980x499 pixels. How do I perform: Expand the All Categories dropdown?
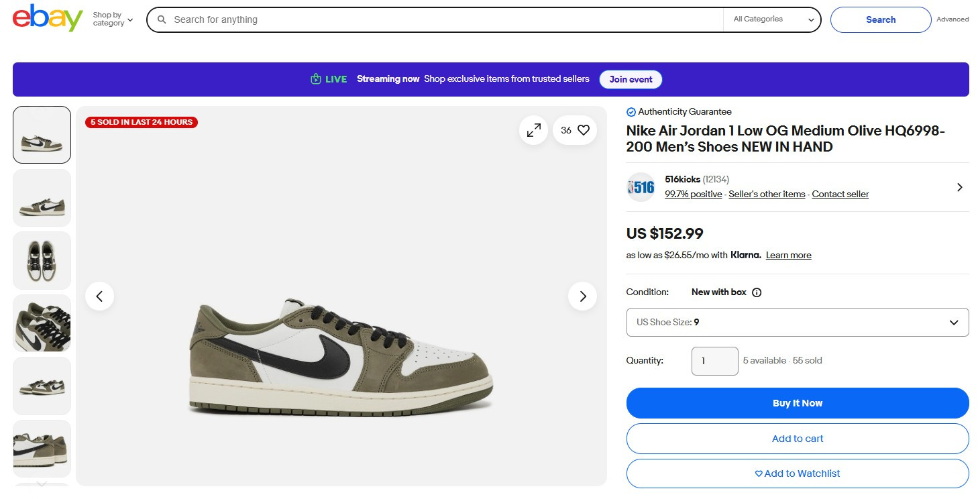point(773,19)
